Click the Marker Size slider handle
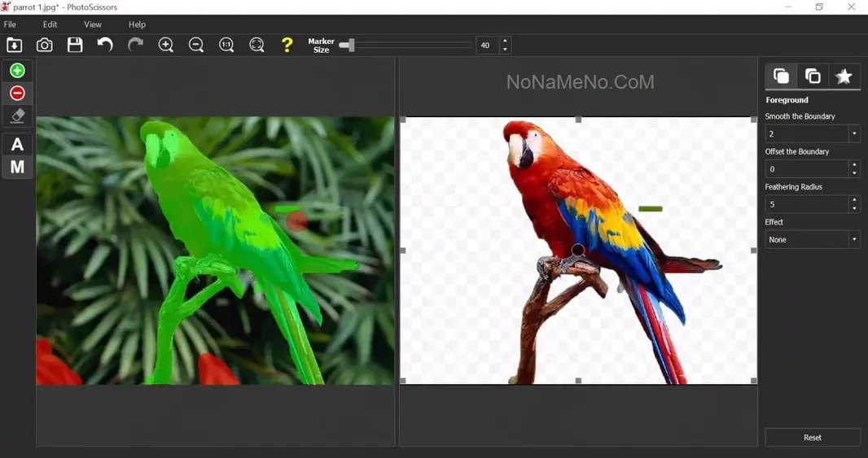The image size is (868, 458). pos(348,46)
